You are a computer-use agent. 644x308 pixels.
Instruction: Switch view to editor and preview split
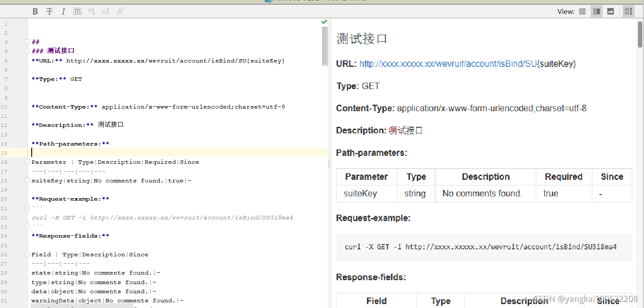pos(596,11)
